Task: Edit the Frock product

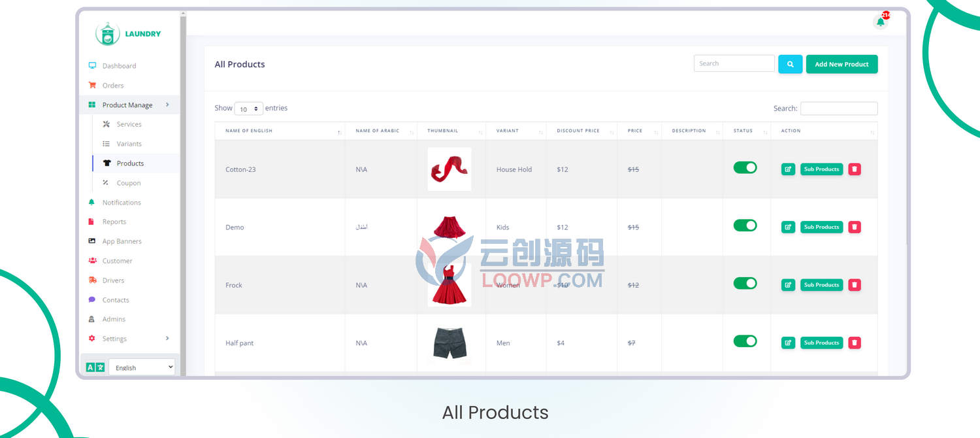Action: [x=789, y=285]
